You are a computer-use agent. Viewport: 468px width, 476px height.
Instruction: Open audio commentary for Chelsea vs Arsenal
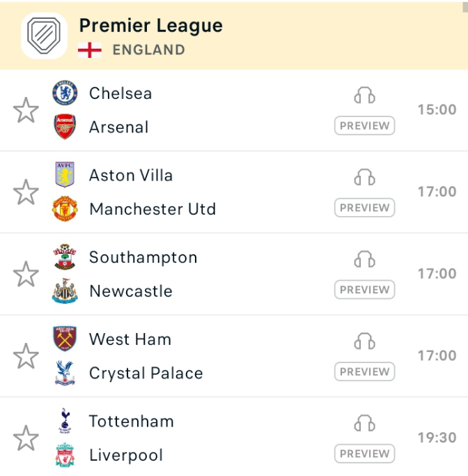364,95
